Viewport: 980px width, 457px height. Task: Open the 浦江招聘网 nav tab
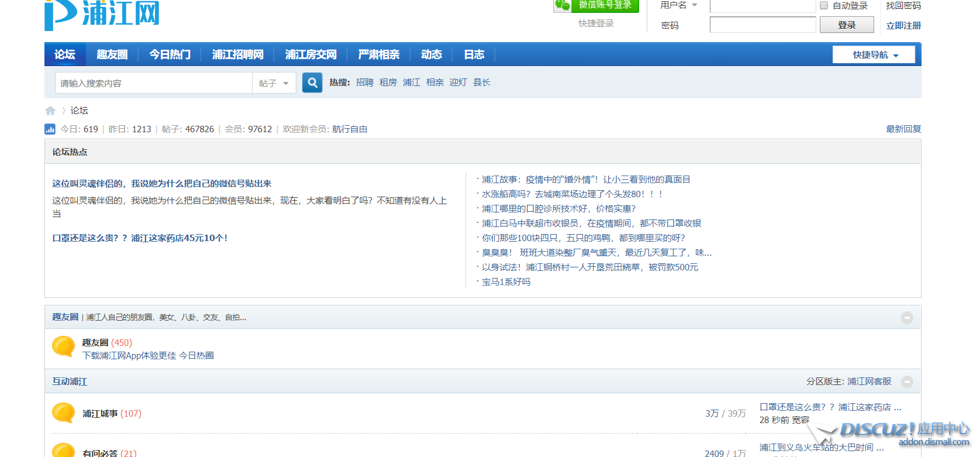(237, 54)
